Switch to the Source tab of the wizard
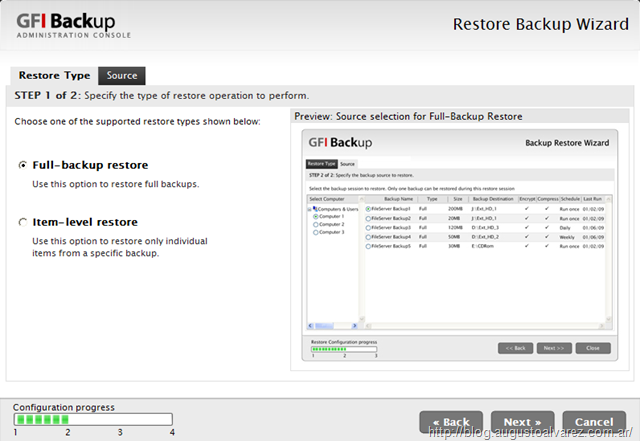640x441 pixels. 122,75
